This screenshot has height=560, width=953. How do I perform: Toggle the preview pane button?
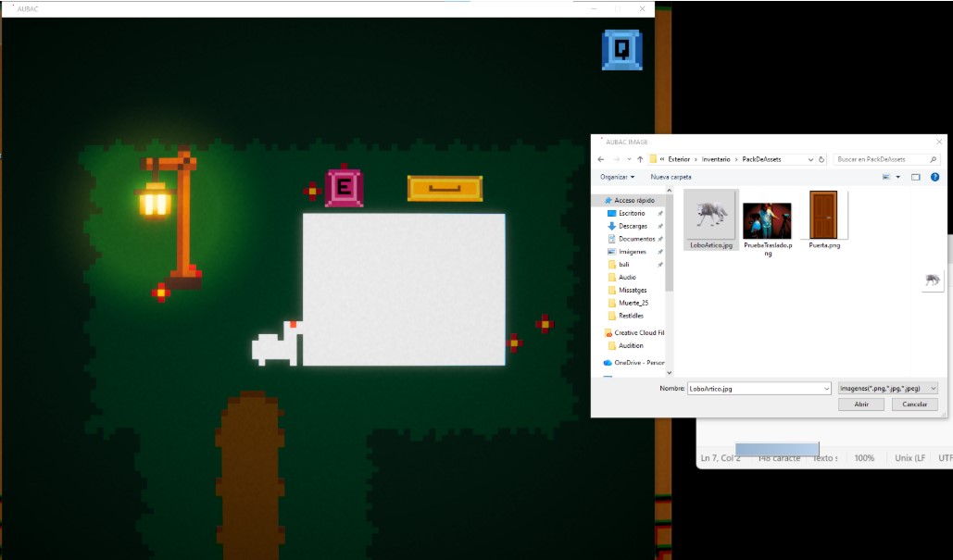tap(915, 177)
